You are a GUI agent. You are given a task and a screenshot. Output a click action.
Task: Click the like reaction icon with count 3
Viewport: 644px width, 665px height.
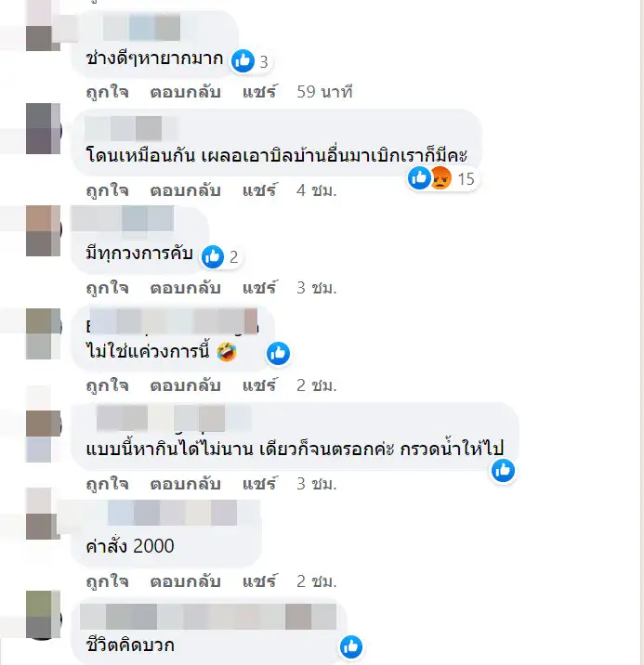[243, 60]
